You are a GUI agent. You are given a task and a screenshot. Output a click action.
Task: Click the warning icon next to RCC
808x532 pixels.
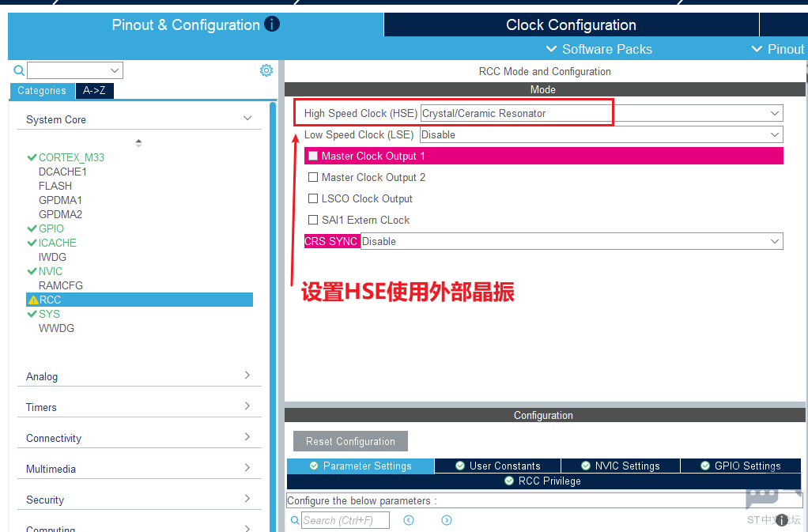coord(33,300)
